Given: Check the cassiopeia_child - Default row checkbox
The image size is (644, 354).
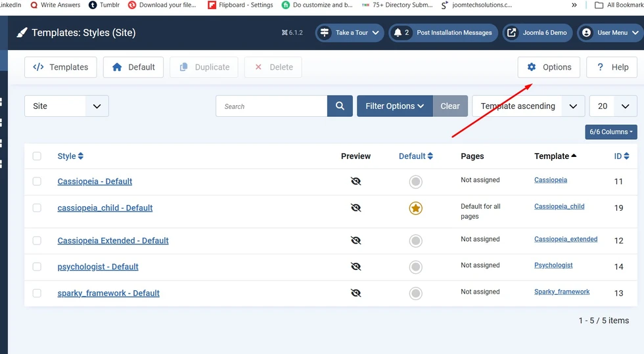Looking at the screenshot, I should click(x=37, y=208).
